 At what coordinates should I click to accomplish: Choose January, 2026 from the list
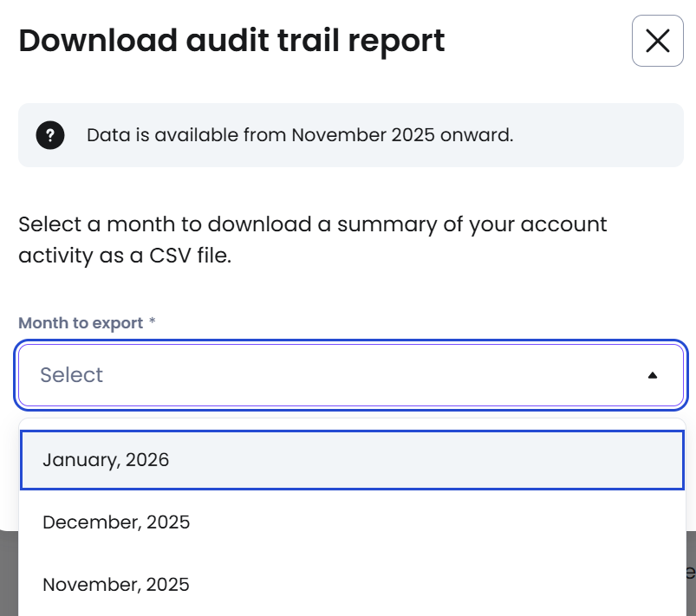point(106,459)
